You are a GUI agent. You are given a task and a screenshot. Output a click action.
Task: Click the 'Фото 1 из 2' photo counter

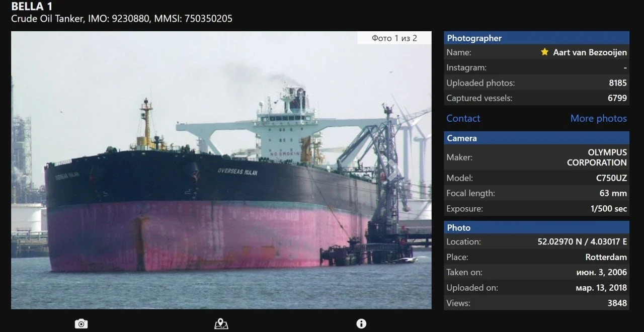394,38
